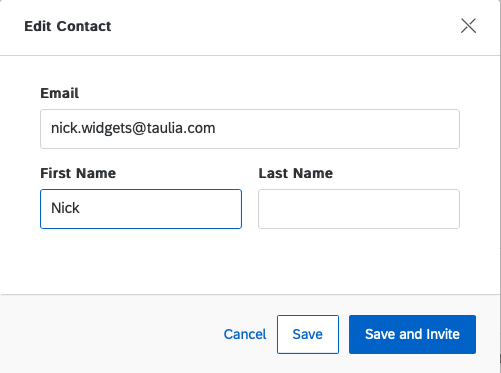The width and height of the screenshot is (501, 373).
Task: Click on the word Nick
Action: pos(65,208)
